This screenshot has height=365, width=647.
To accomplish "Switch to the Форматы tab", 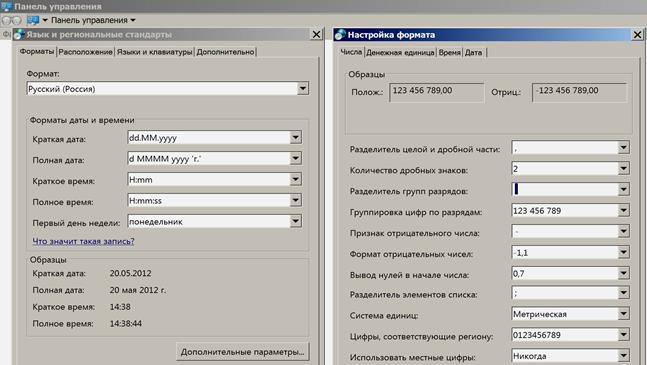I will (37, 52).
